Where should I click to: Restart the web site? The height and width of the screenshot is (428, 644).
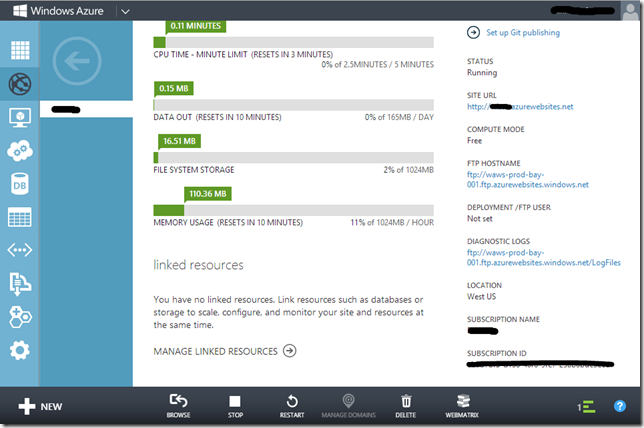(x=292, y=406)
